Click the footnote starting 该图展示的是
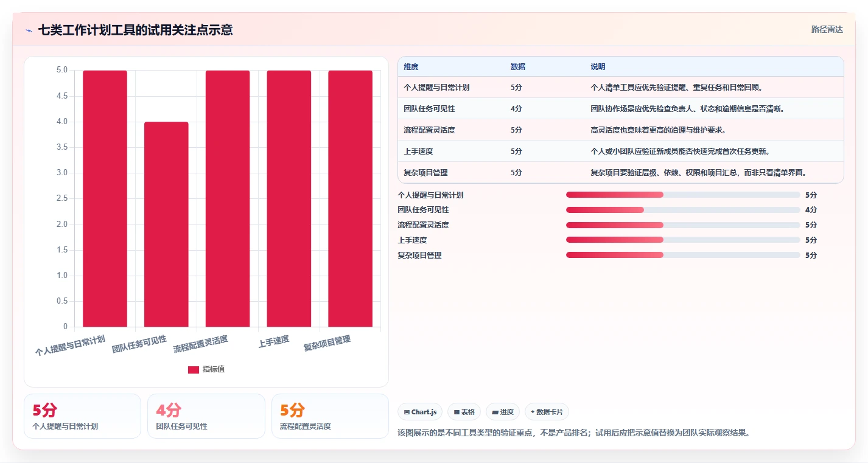Screen dimensions: 868x463 (573, 433)
